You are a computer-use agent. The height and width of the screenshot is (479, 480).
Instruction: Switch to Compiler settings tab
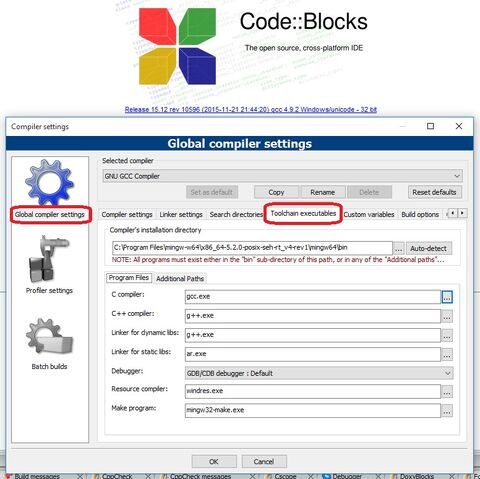coord(127,215)
